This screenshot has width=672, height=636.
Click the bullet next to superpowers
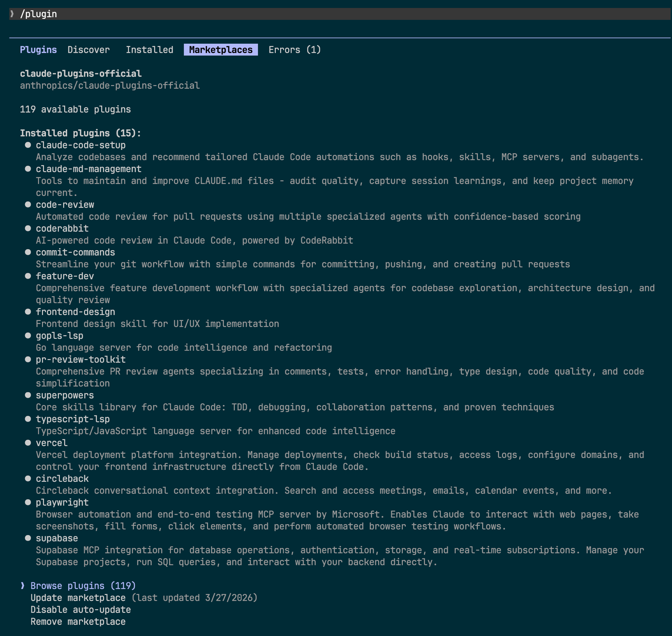click(28, 395)
